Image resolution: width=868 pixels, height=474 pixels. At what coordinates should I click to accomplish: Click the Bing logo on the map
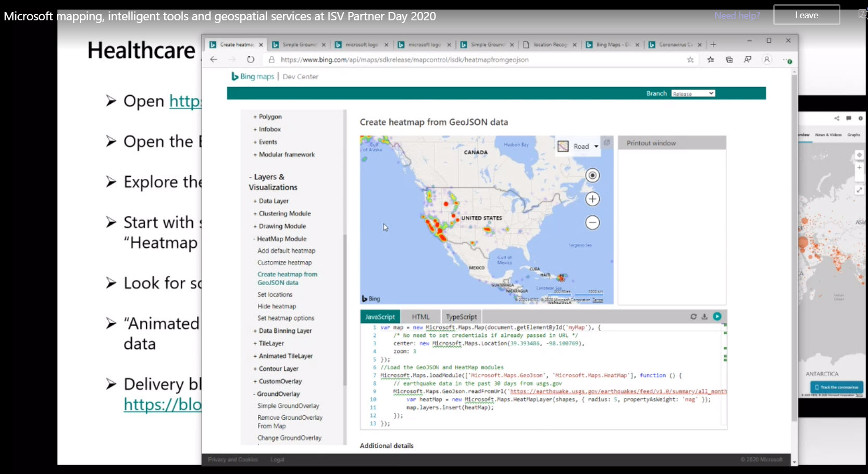coord(371,299)
